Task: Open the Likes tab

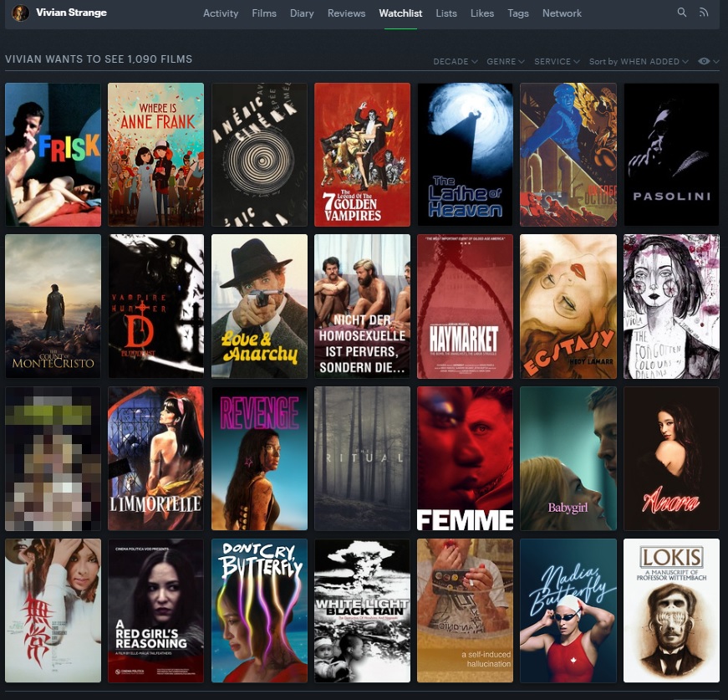Action: point(482,13)
